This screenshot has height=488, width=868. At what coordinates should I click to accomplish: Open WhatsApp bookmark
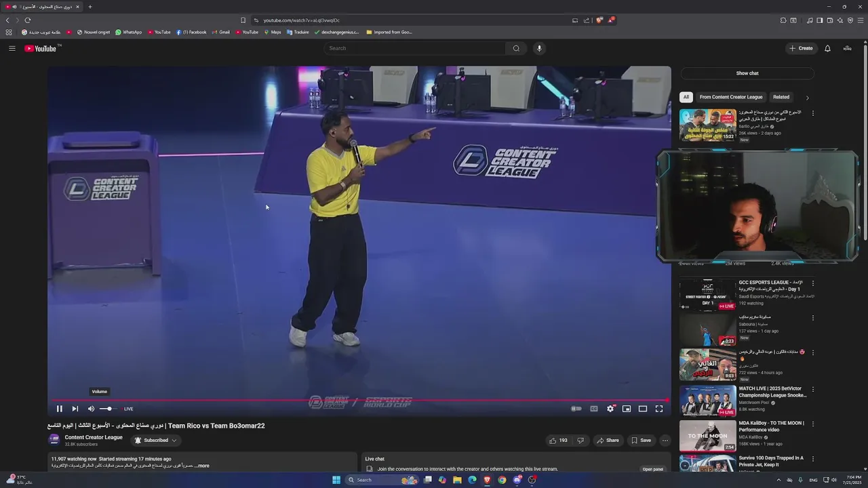click(128, 32)
